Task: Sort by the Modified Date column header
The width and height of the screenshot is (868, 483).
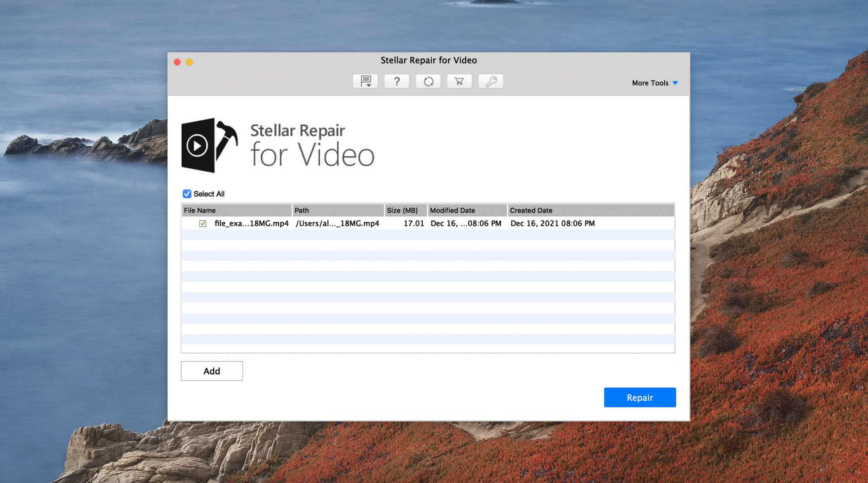Action: (467, 210)
